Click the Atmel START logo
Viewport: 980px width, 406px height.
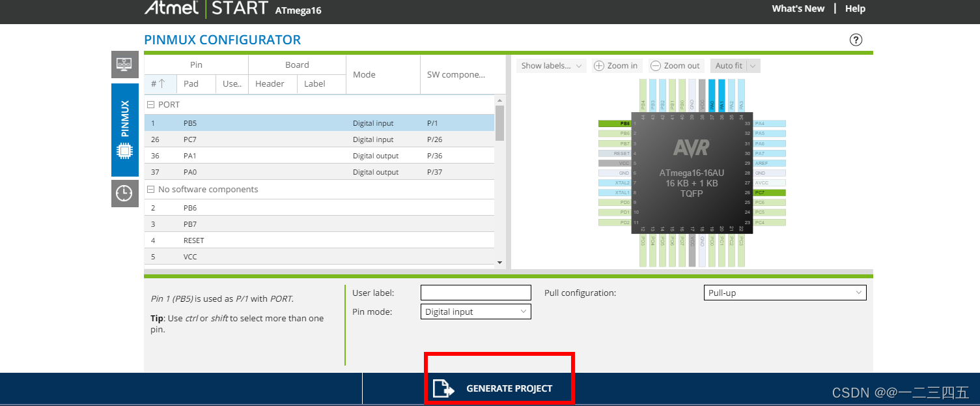(x=206, y=8)
